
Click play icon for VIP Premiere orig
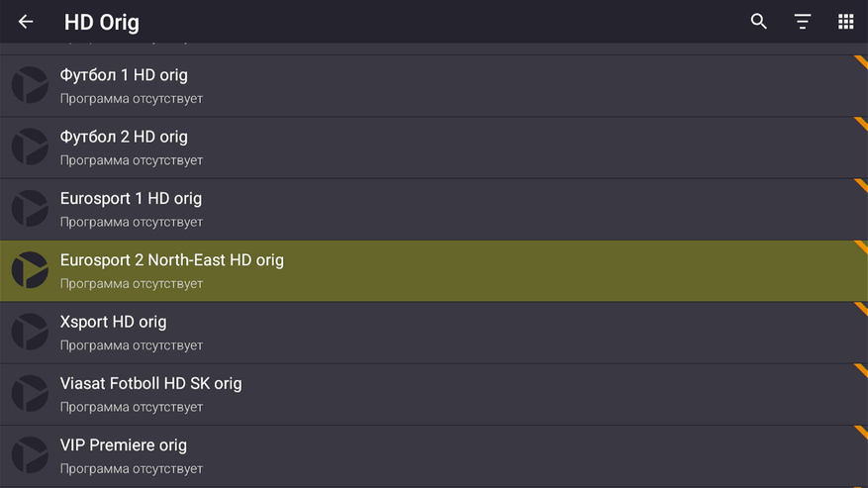coord(30,455)
